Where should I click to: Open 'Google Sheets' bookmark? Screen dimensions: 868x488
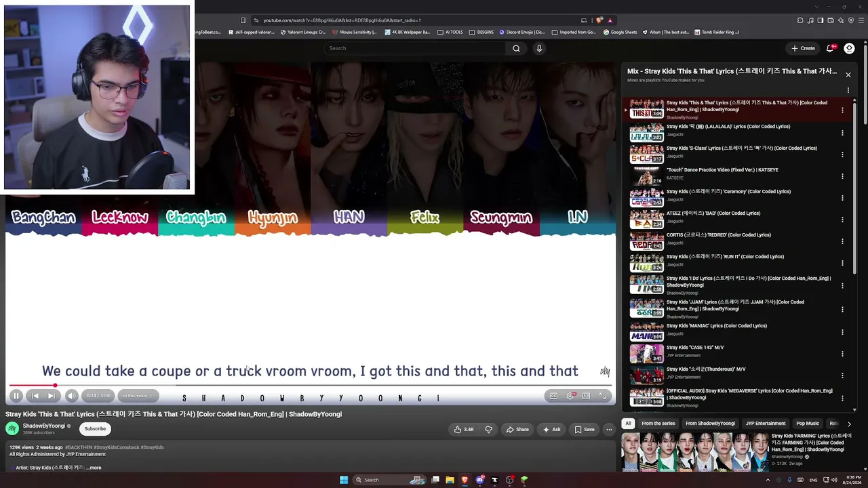(620, 32)
